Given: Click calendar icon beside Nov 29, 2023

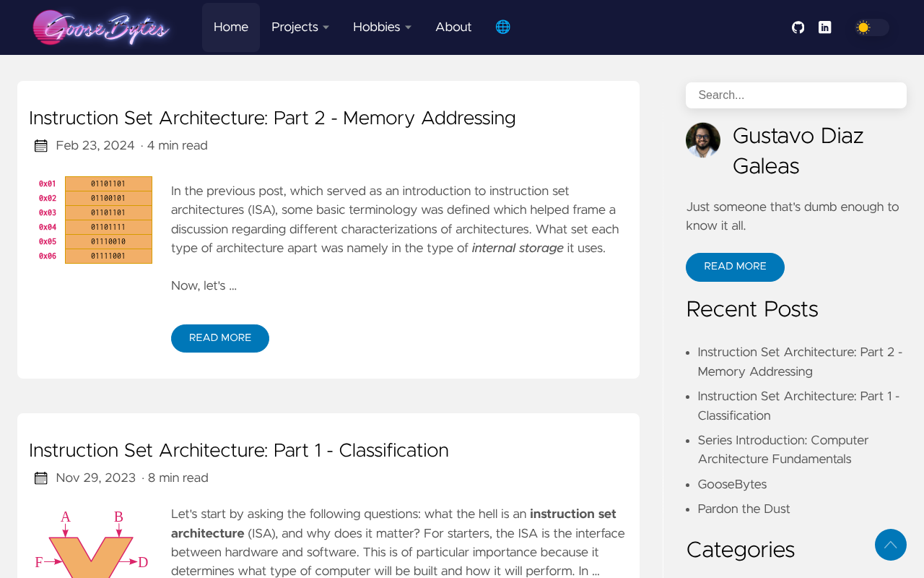Looking at the screenshot, I should pos(41,478).
